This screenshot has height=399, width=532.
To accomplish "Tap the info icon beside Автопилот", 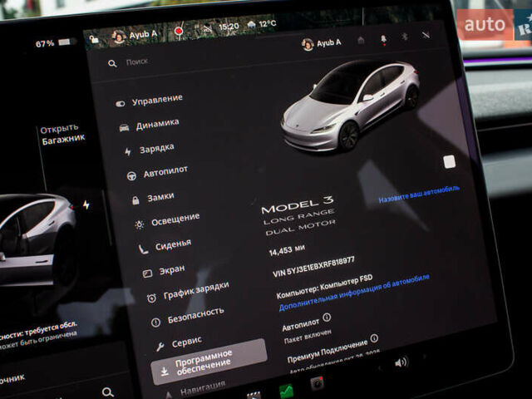I will pos(327,317).
